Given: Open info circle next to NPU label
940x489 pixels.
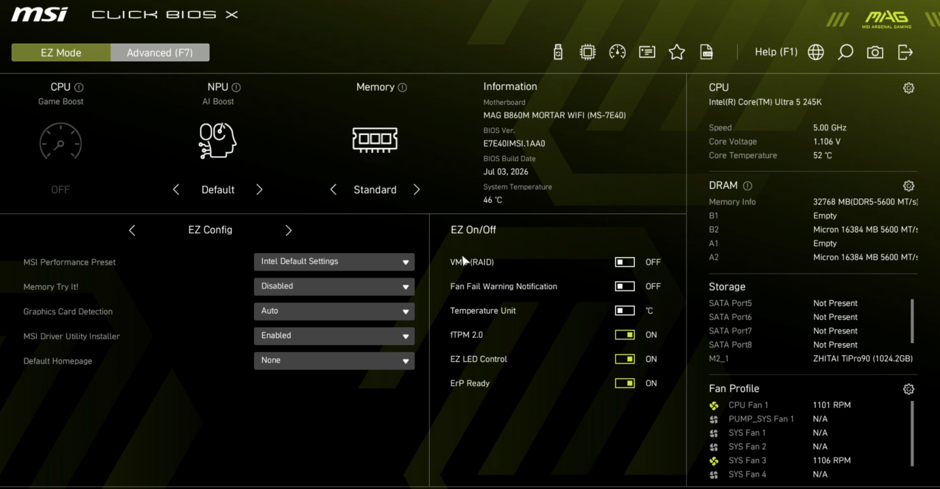Looking at the screenshot, I should tap(236, 87).
